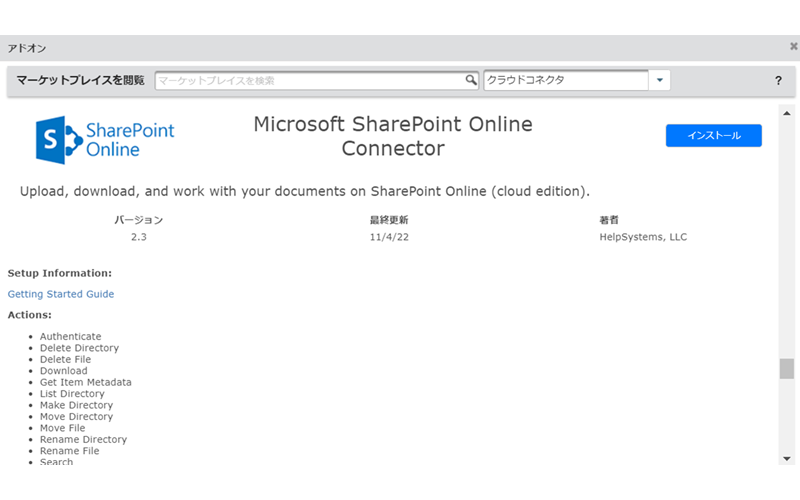
Task: Click the Actions heading
Action: click(x=30, y=315)
